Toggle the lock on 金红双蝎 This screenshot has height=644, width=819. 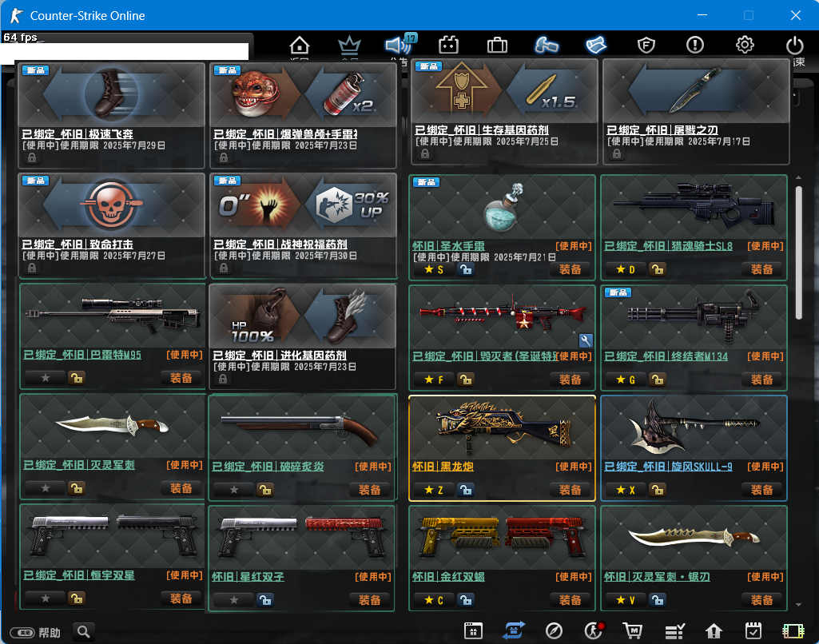coord(466,600)
